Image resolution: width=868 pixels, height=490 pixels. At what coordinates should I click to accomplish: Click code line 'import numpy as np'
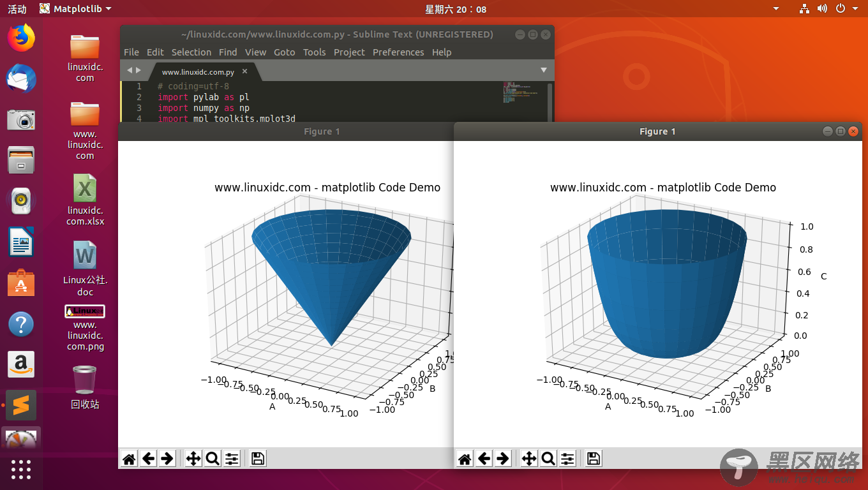point(204,108)
